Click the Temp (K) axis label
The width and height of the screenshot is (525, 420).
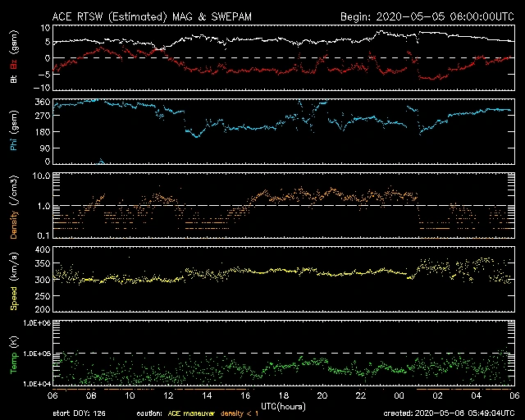[12, 353]
